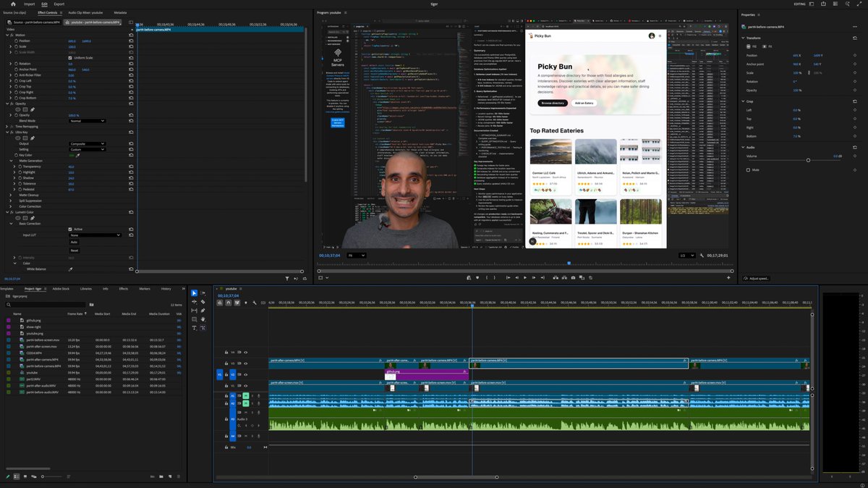The width and height of the screenshot is (868, 488).
Task: Switch to the Effects panel tab
Action: point(124,288)
